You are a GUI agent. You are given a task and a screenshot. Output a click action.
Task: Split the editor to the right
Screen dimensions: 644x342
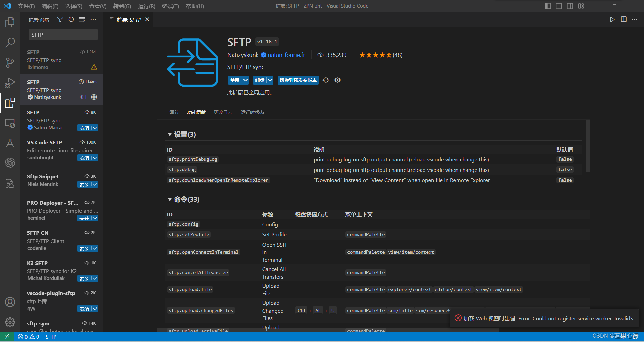[624, 19]
